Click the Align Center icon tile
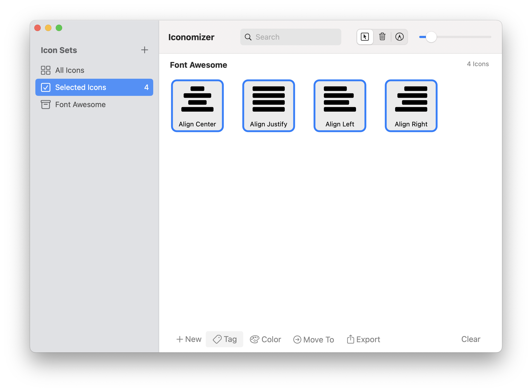 point(197,105)
